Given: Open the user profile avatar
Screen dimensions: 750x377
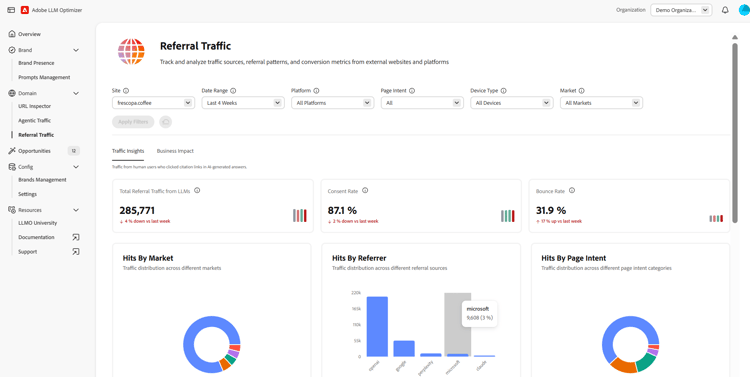Looking at the screenshot, I should (x=744, y=10).
